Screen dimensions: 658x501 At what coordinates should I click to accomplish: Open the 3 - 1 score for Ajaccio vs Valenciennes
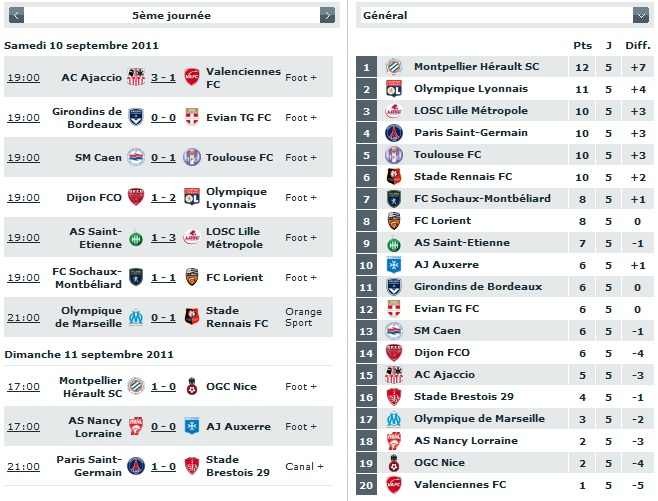click(163, 78)
